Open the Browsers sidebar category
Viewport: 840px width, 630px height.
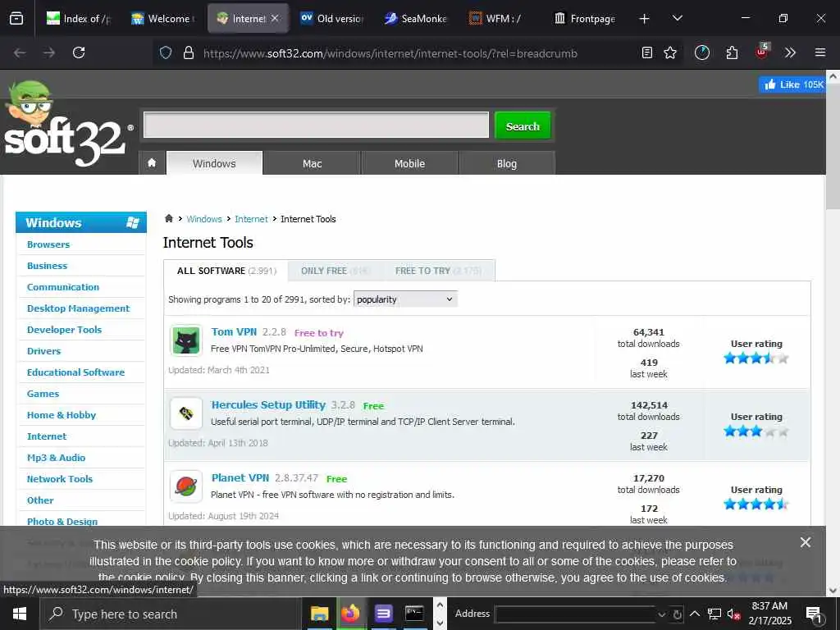point(48,244)
